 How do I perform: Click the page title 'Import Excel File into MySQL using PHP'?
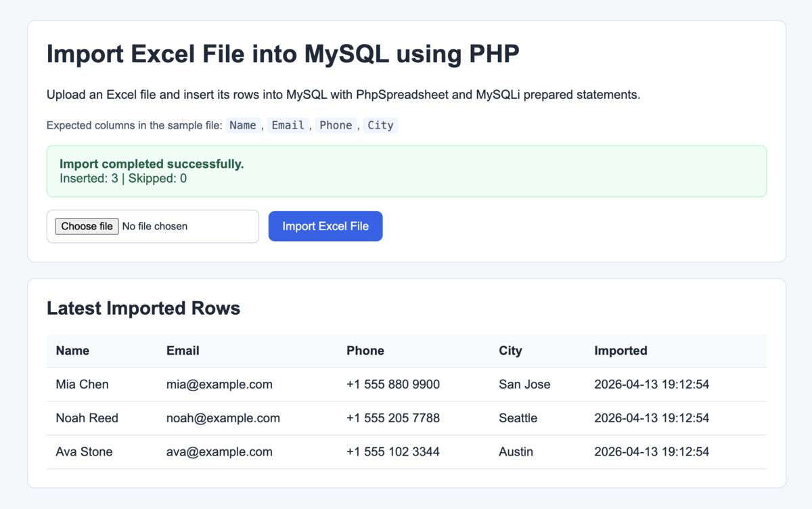[283, 54]
